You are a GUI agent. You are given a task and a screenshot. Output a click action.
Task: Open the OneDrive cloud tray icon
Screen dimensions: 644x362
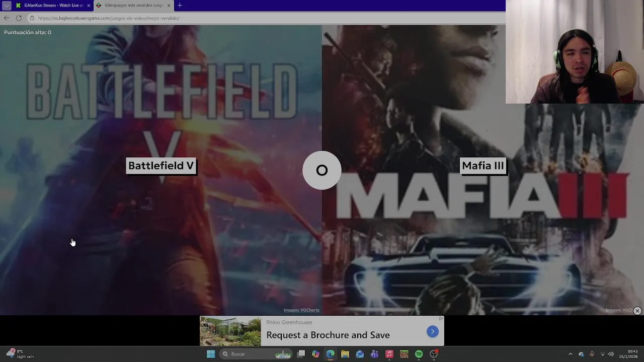(x=581, y=354)
